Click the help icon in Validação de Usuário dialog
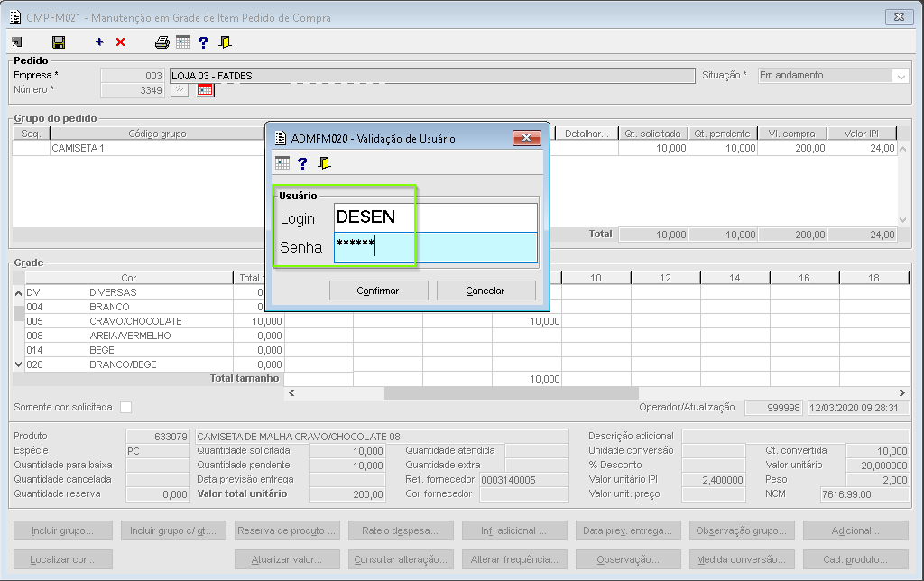Screen dimensions: 924x581 click(302, 163)
